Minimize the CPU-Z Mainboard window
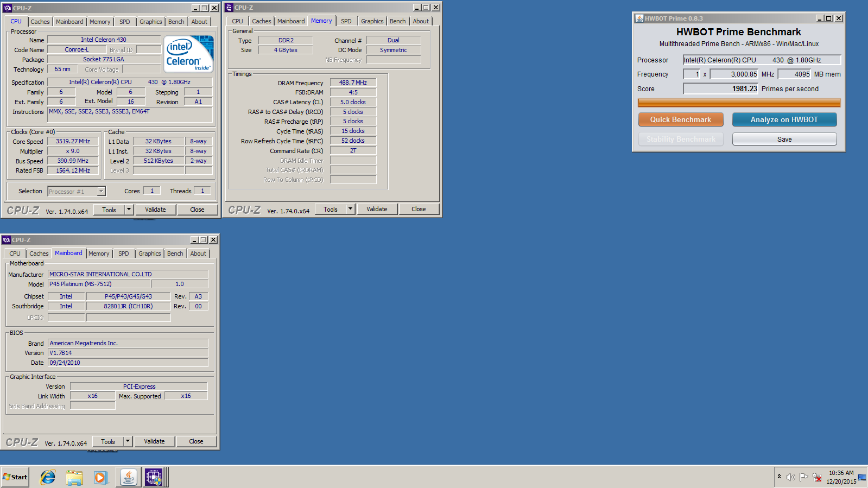 (x=194, y=240)
